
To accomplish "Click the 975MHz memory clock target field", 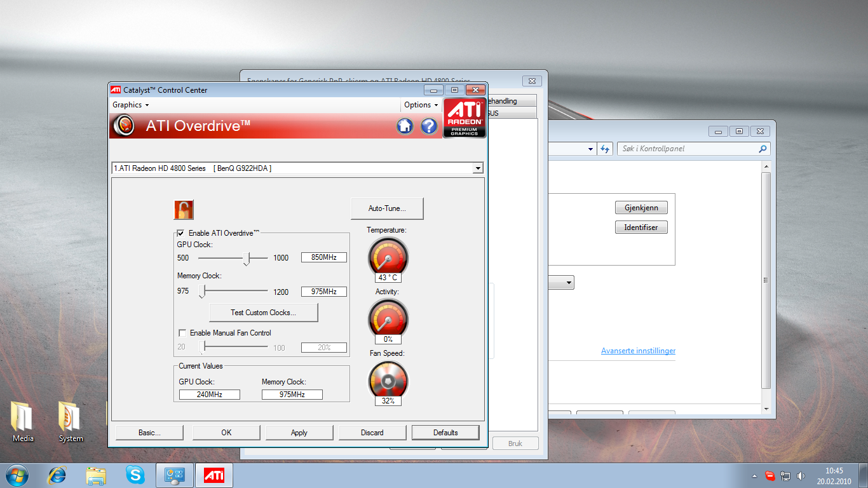I will tap(324, 292).
